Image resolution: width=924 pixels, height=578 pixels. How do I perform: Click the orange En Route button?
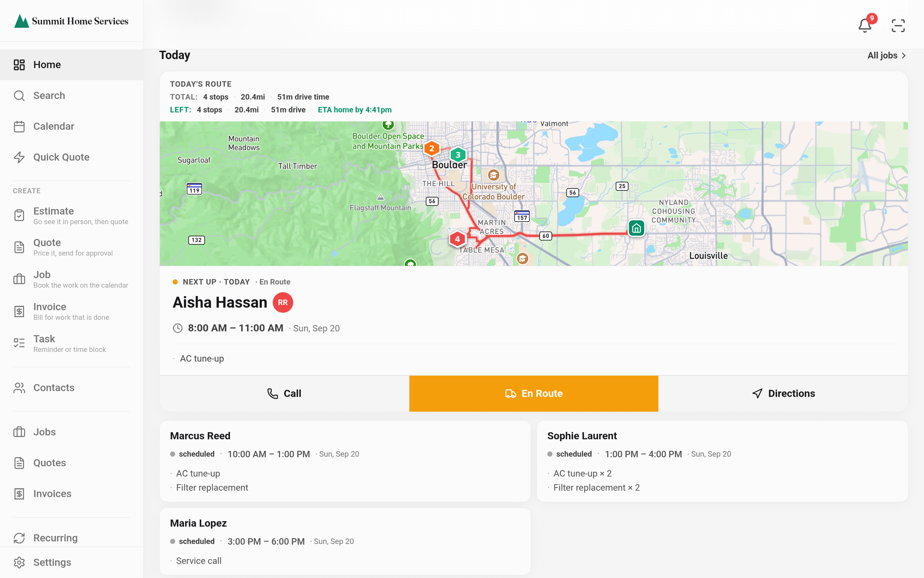tap(534, 393)
